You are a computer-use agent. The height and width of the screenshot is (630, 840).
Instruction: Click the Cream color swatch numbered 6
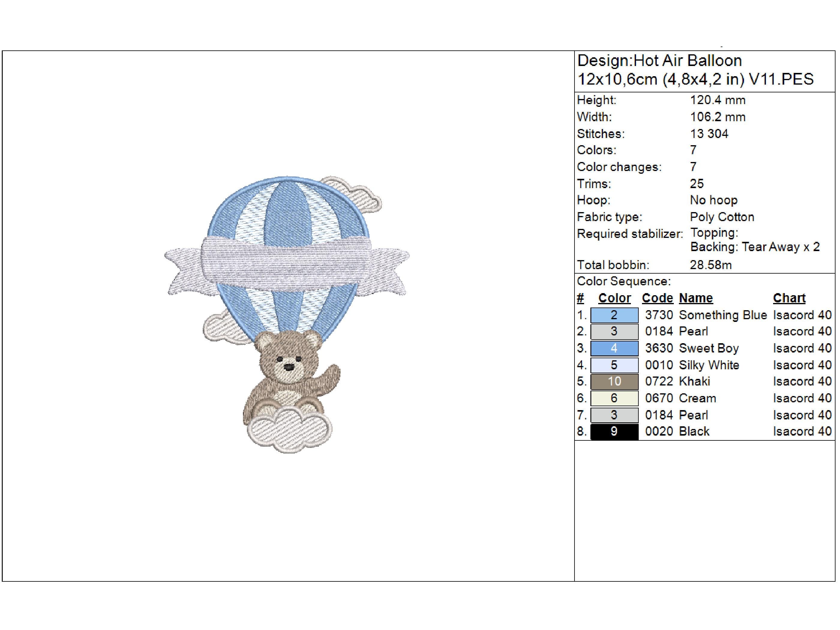(x=614, y=398)
